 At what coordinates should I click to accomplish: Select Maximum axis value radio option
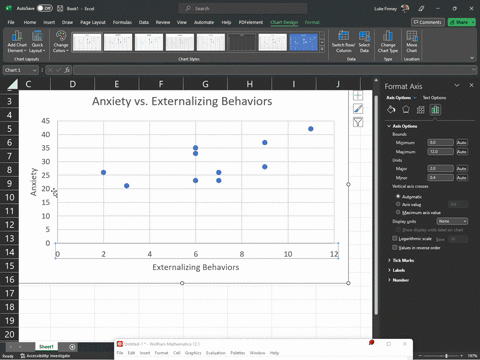pos(398,212)
